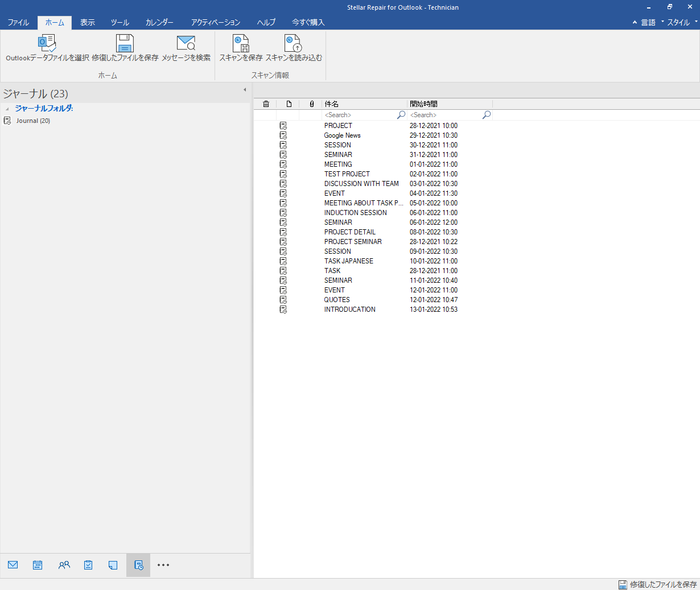Click search magnifier in 開始時間 filter
This screenshot has width=700, height=590.
[x=487, y=115]
